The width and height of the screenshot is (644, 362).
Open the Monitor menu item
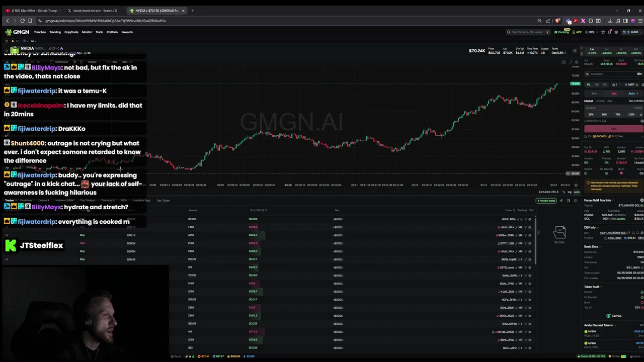click(87, 32)
